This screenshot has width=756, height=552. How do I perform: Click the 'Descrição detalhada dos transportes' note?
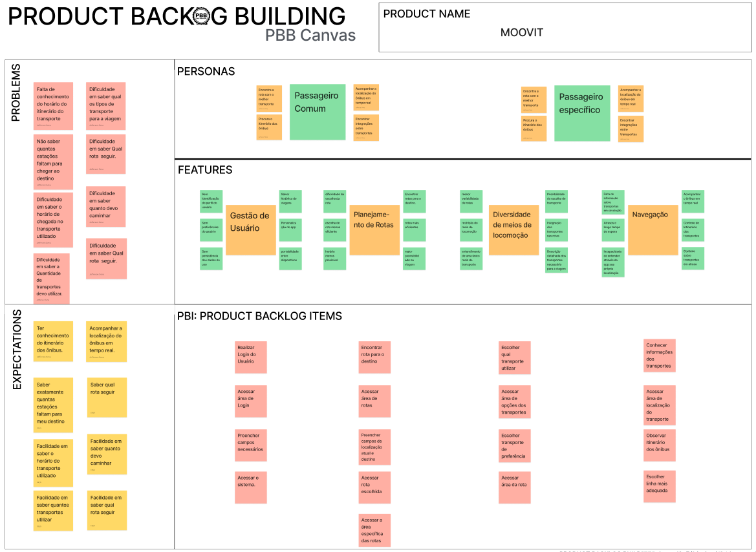(x=556, y=260)
